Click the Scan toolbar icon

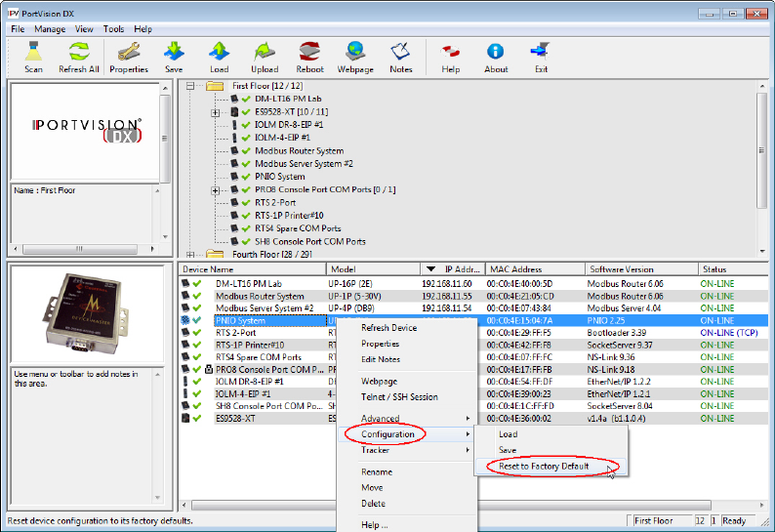[33, 52]
